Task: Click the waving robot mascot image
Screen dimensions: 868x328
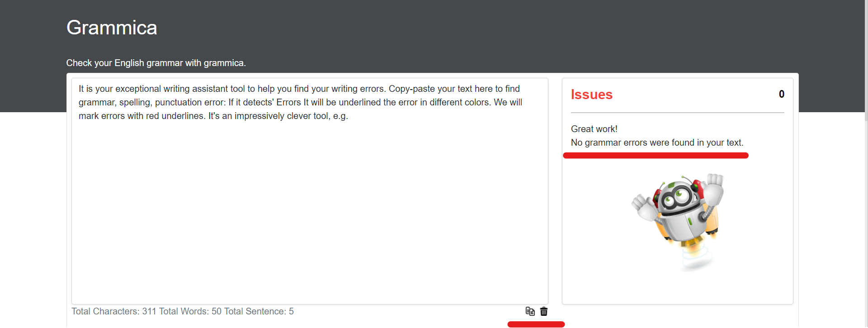Action: (678, 222)
